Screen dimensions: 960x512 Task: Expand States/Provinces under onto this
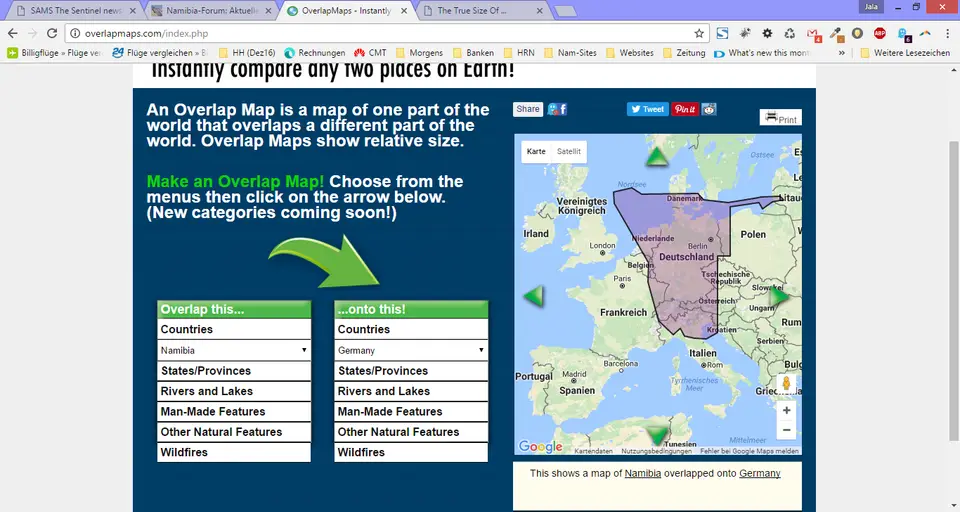(x=411, y=371)
